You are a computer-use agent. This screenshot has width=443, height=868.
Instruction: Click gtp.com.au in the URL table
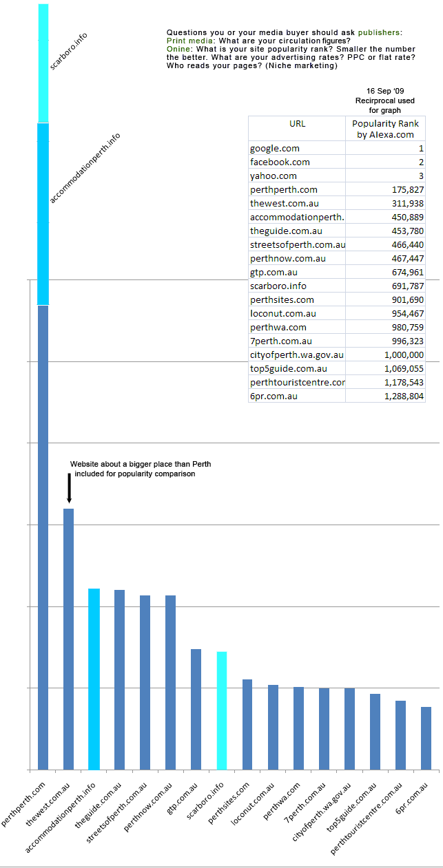(297, 272)
